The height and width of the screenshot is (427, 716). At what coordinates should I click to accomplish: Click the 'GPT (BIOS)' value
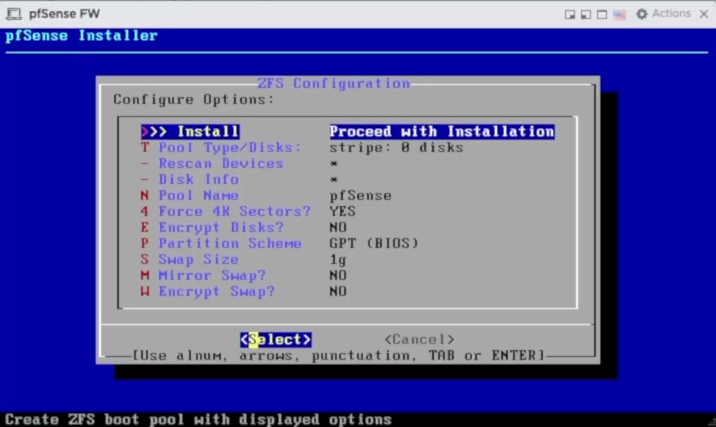pos(374,243)
